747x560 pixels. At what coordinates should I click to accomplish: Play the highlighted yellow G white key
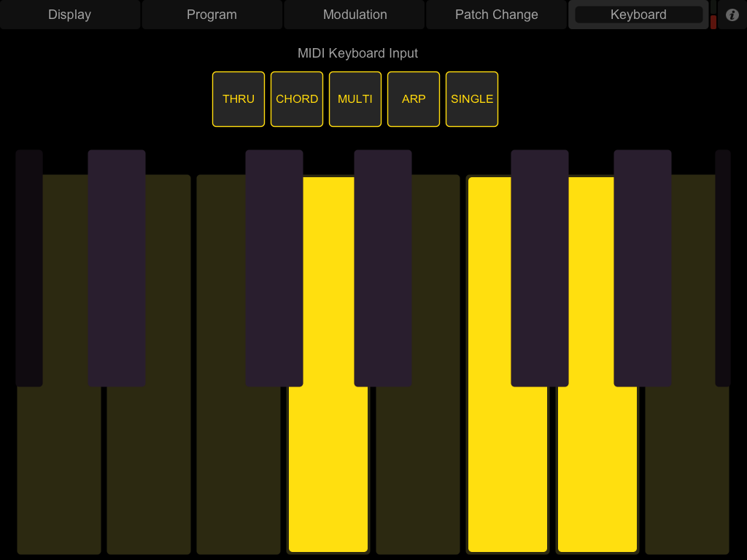point(597,474)
